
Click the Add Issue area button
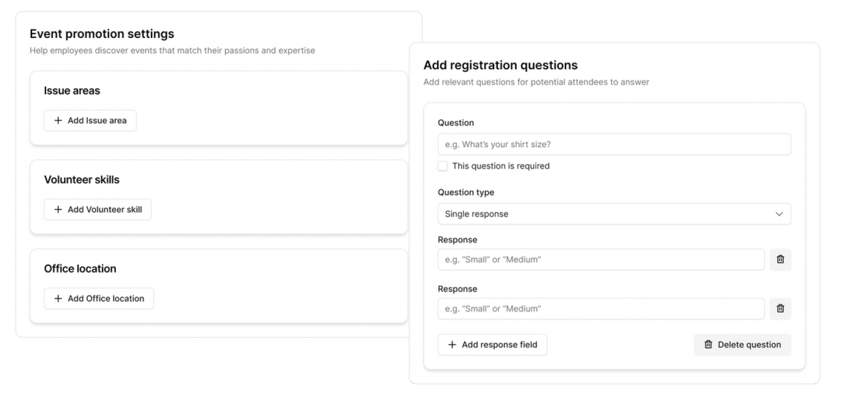tap(90, 121)
